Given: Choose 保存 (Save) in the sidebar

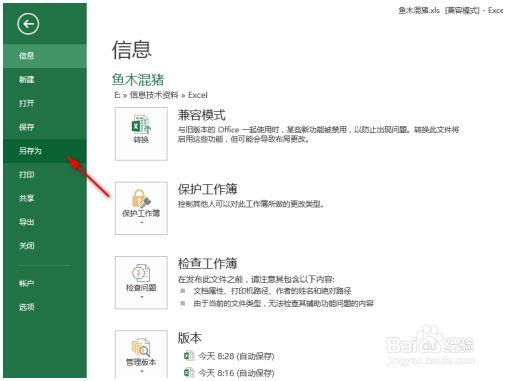Looking at the screenshot, I should (x=45, y=127).
